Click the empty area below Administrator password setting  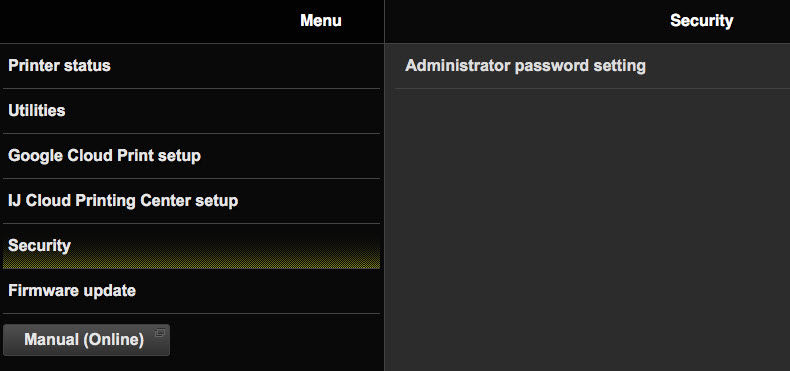587,229
